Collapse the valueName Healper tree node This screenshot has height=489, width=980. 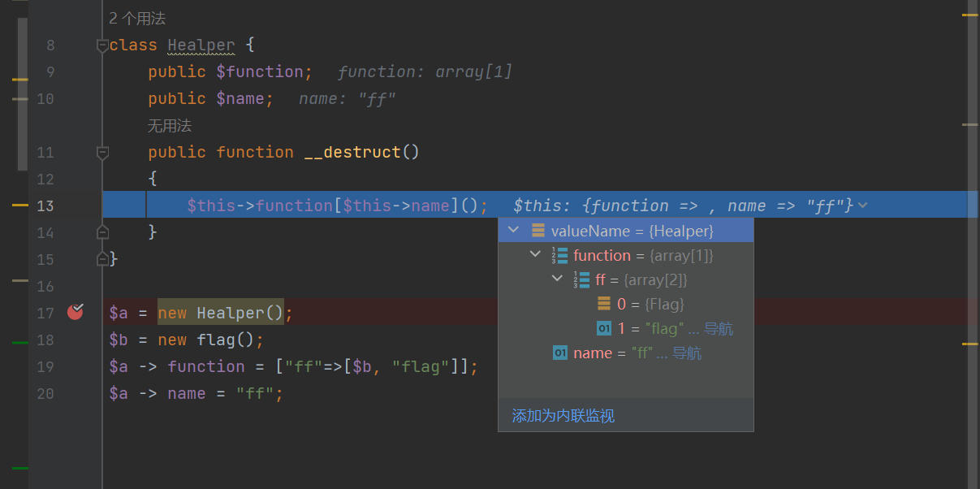tap(513, 231)
